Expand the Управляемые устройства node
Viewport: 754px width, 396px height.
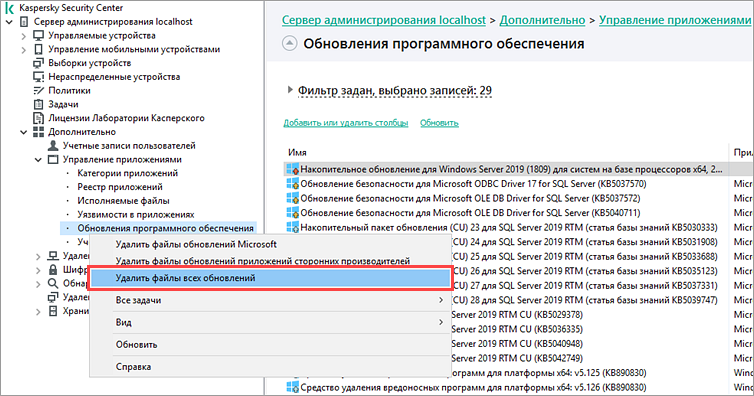[24, 36]
